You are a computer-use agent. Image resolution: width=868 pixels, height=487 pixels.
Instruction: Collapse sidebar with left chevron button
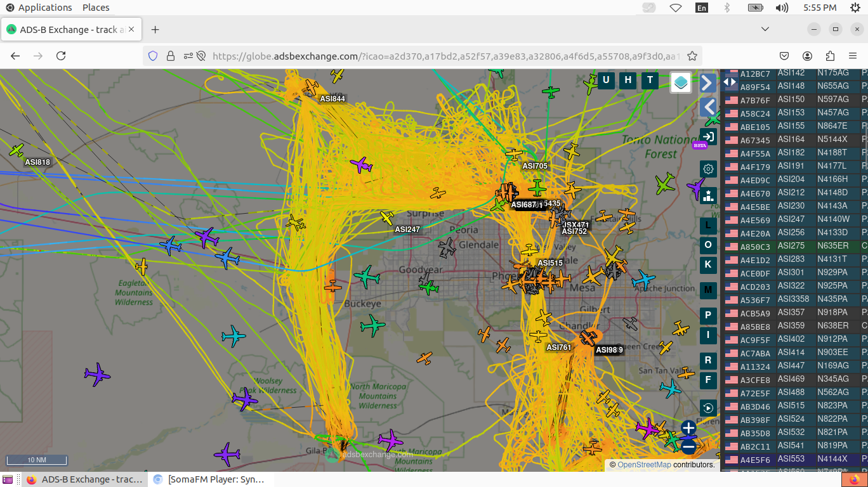click(708, 107)
